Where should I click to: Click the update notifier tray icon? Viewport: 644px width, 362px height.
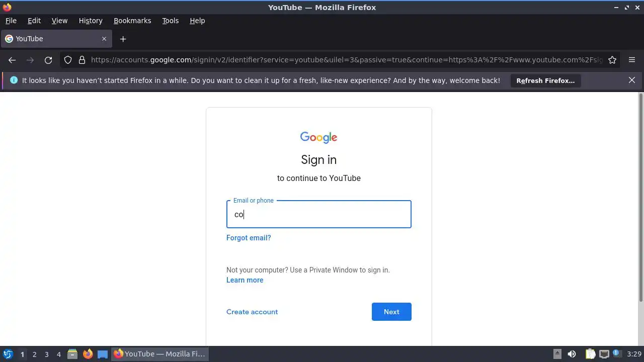[617, 354]
